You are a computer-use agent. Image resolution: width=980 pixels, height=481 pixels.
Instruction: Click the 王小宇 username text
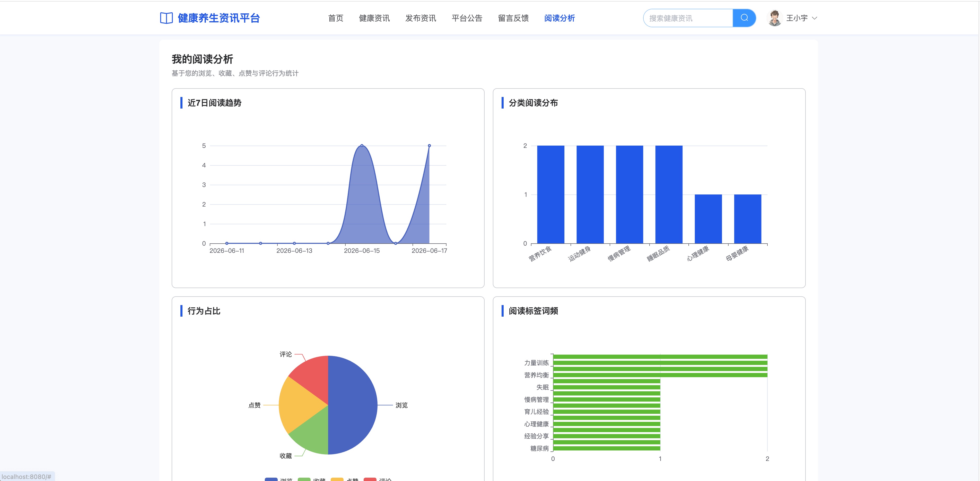(x=797, y=18)
